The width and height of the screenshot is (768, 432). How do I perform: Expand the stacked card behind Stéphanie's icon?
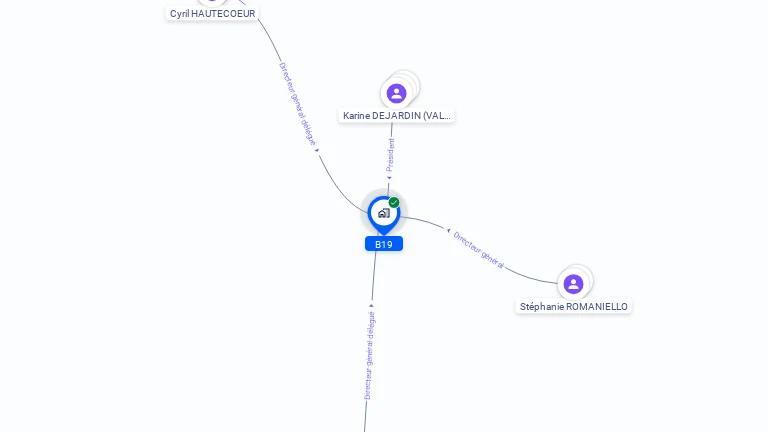pos(585,277)
